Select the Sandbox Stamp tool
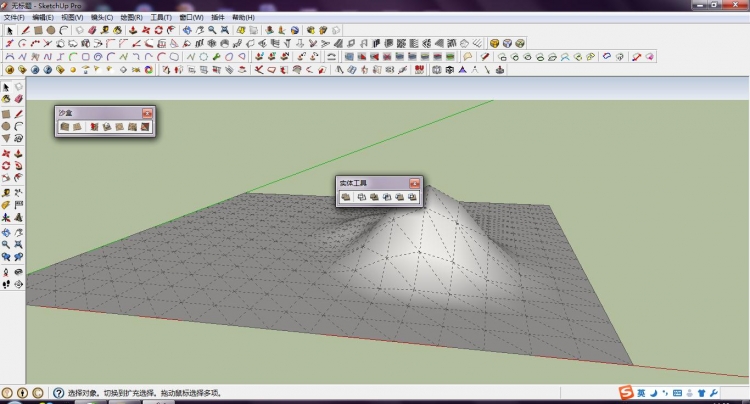 point(107,127)
